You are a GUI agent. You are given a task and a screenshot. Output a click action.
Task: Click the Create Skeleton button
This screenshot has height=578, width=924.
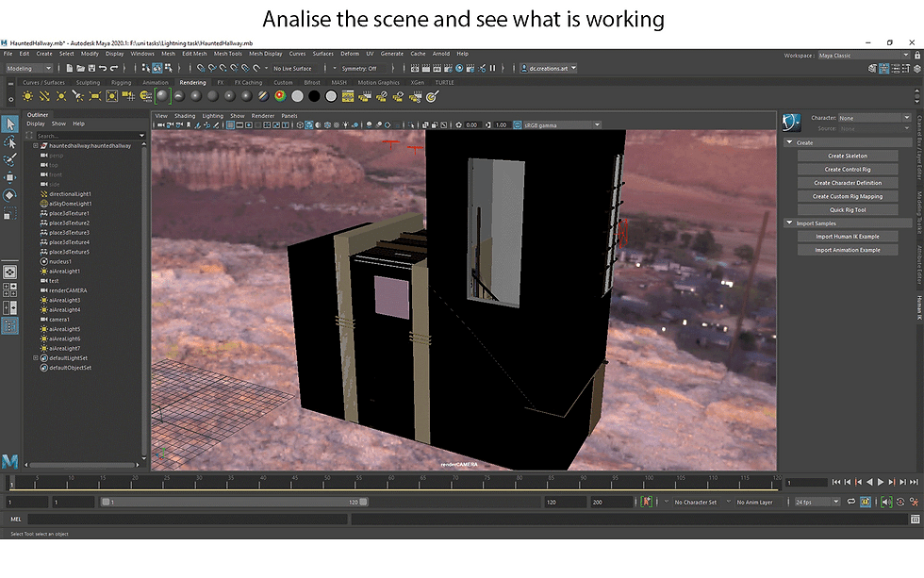point(848,157)
